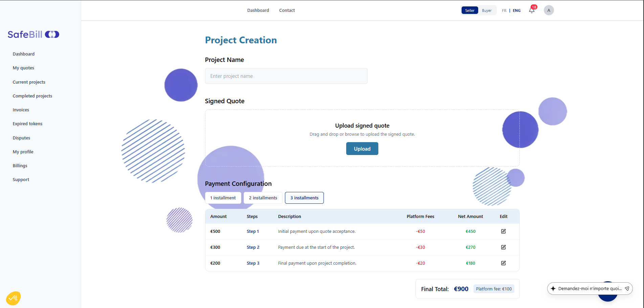644x308 pixels.
Task: Click the €200 amount cell
Action: (215, 263)
